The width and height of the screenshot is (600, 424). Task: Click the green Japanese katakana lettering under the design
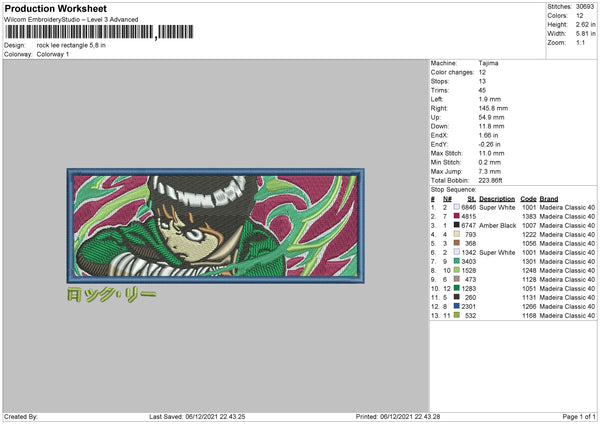[111, 294]
